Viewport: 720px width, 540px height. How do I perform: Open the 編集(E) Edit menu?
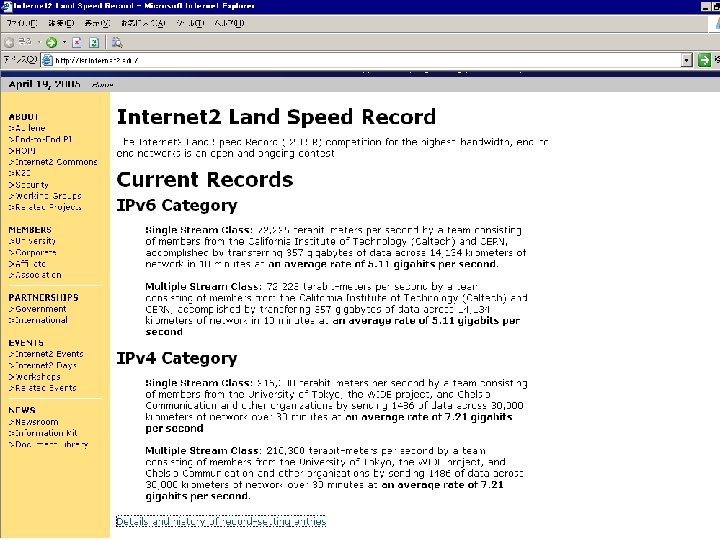click(61, 23)
